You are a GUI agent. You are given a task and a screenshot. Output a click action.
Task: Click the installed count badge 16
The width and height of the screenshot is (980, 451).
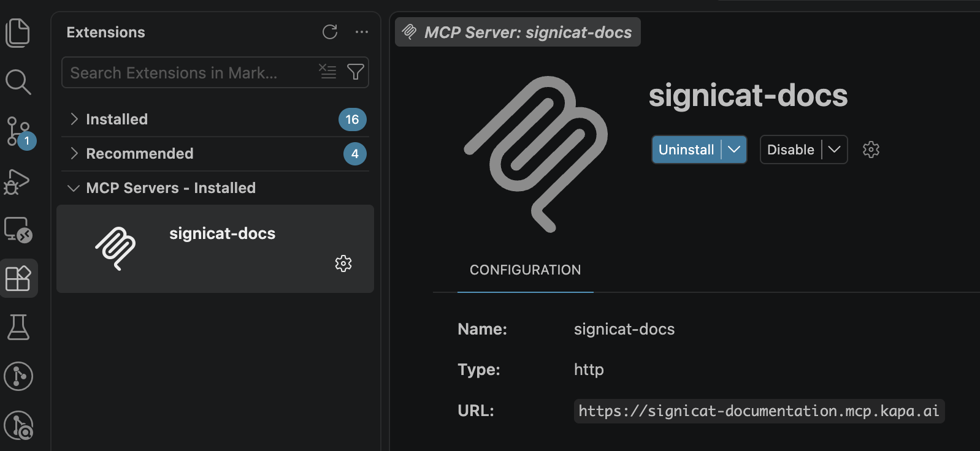(352, 119)
